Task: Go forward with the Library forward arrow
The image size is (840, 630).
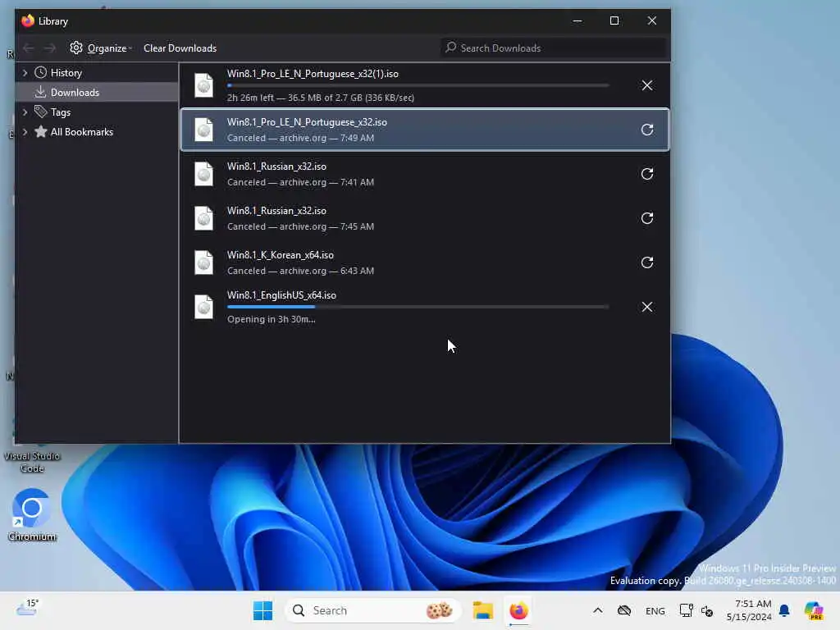Action: pos(50,48)
